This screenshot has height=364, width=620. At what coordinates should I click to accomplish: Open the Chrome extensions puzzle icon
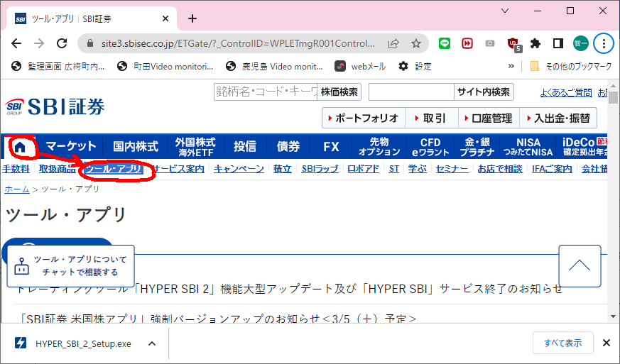tap(535, 43)
